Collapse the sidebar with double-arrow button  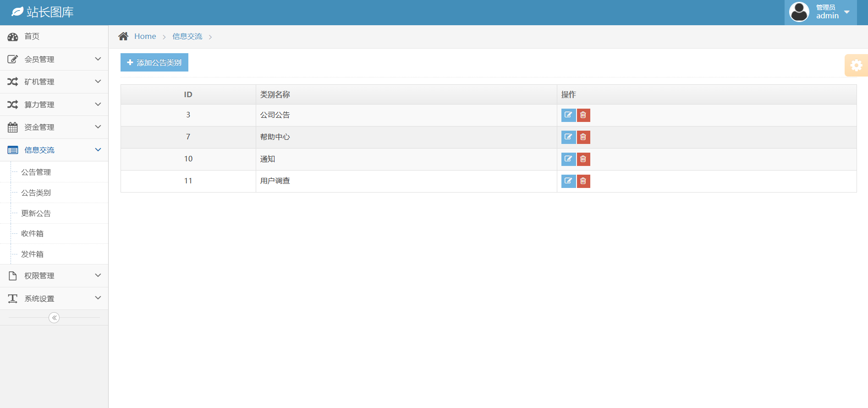54,318
